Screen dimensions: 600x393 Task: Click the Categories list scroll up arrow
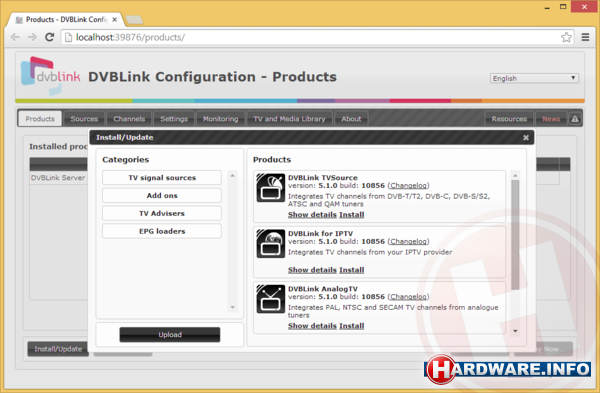point(232,176)
